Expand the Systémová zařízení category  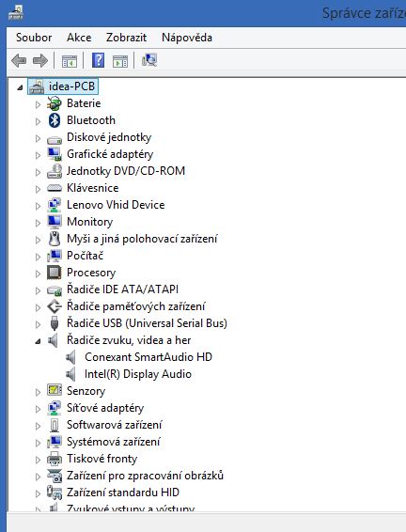38,443
